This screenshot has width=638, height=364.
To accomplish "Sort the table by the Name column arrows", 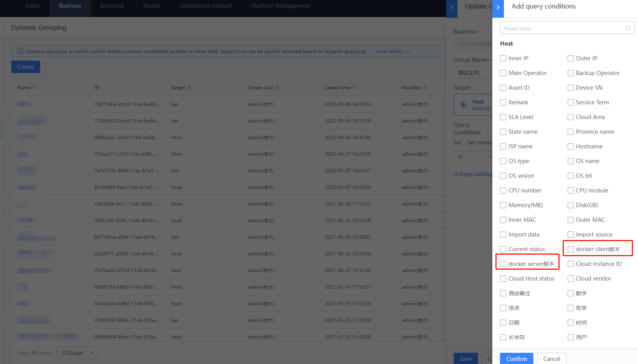I will click(x=34, y=87).
